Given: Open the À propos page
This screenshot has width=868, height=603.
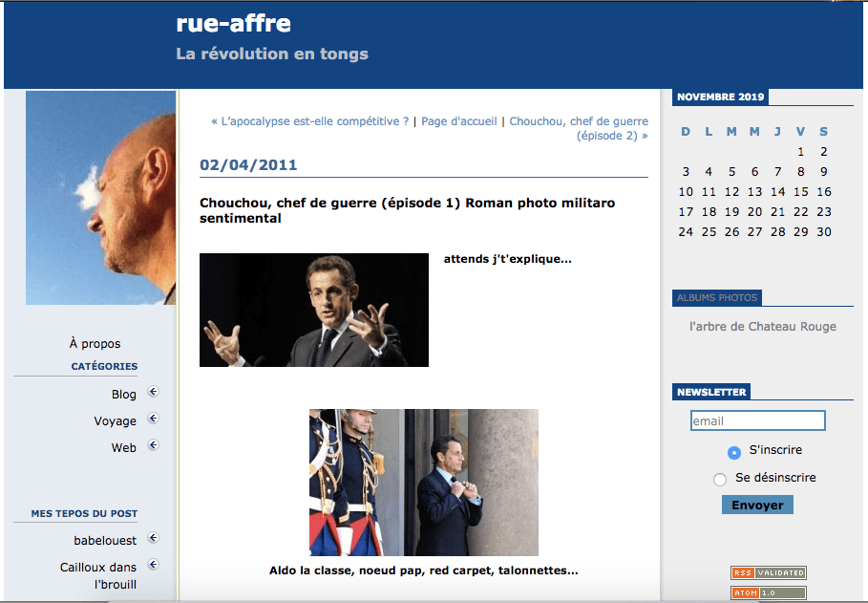Looking at the screenshot, I should point(95,344).
